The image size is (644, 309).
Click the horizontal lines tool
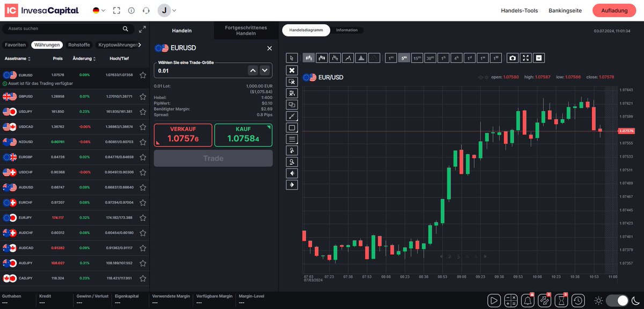(291, 139)
